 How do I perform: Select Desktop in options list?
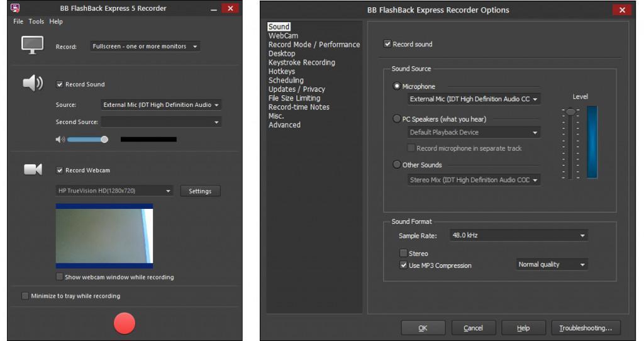click(x=281, y=53)
